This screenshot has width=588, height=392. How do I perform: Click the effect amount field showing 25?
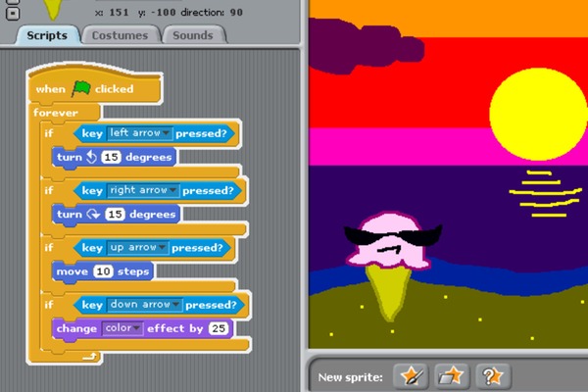click(218, 328)
